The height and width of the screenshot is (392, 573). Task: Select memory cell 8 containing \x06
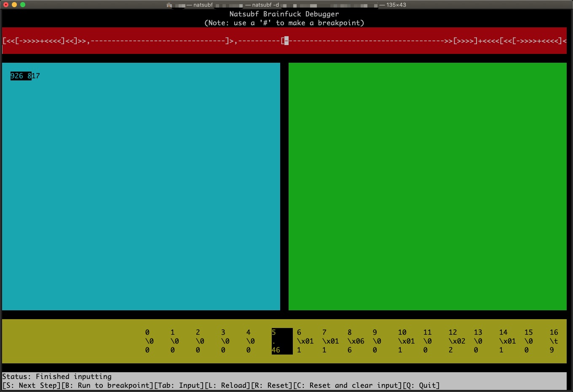[x=356, y=341]
